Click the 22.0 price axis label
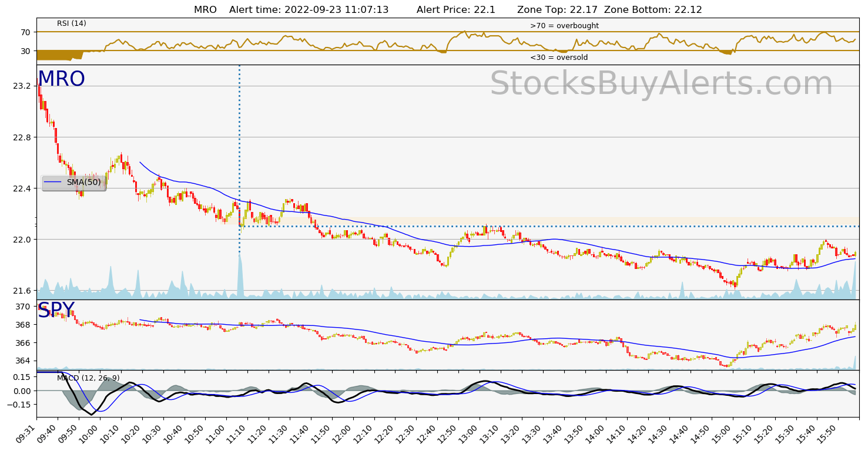The height and width of the screenshot is (451, 868). (x=23, y=240)
